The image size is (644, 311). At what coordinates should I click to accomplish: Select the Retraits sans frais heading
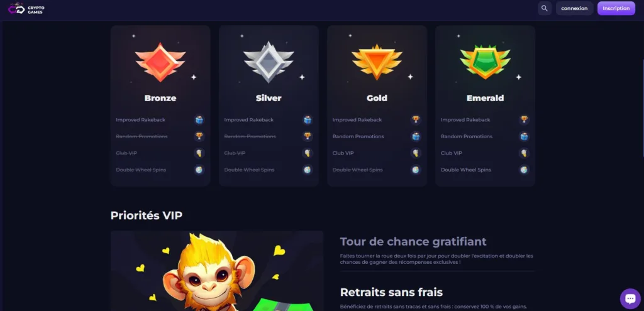[x=391, y=292]
